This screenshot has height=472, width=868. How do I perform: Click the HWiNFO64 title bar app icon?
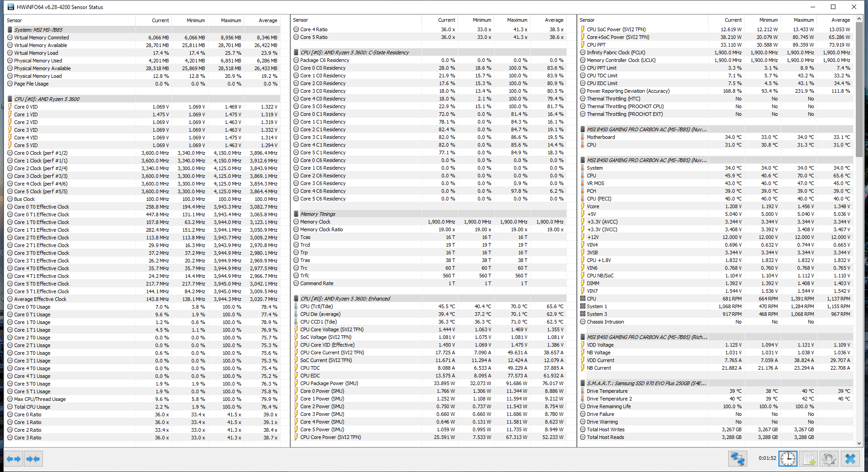(11, 7)
